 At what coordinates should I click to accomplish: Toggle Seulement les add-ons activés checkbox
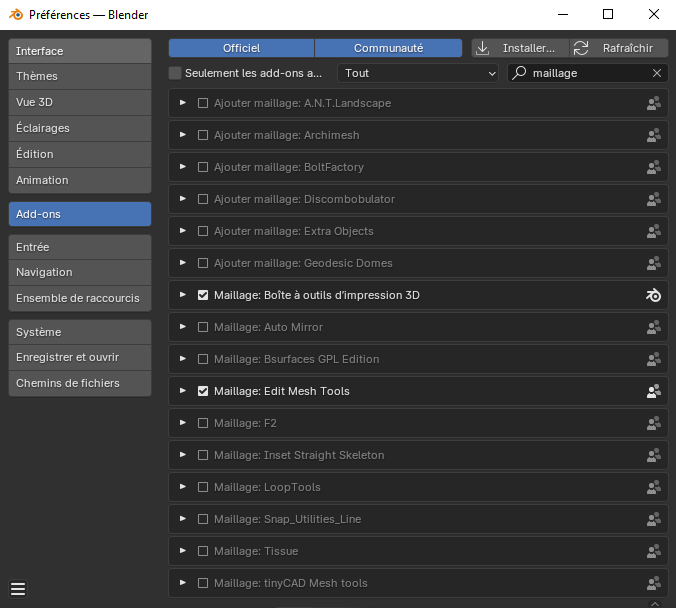[x=175, y=73]
